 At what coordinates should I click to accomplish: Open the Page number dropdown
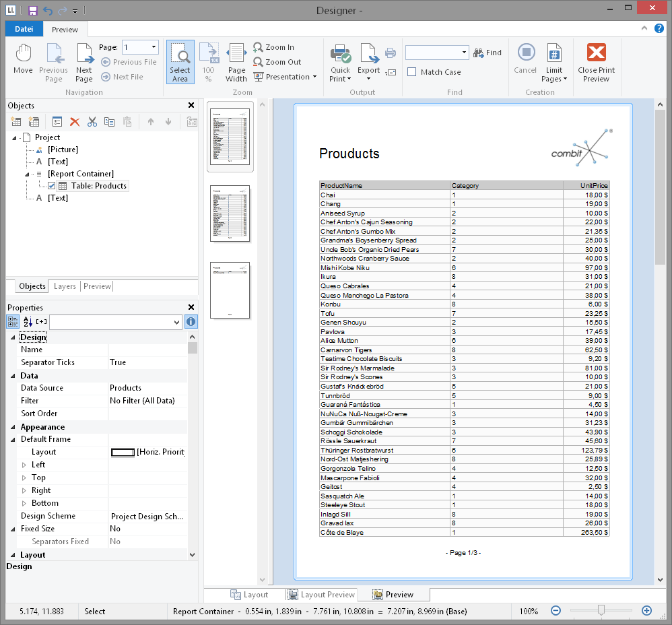(154, 47)
